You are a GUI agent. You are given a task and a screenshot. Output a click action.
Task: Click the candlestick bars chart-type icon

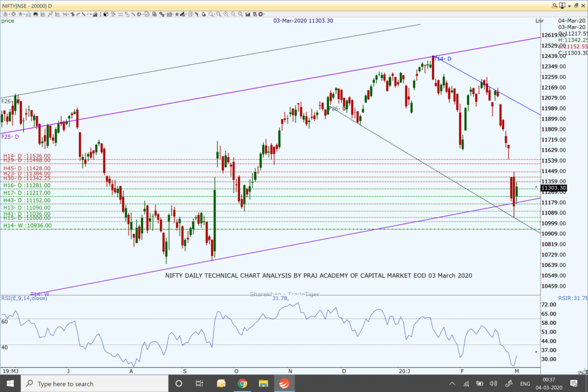click(x=29, y=14)
